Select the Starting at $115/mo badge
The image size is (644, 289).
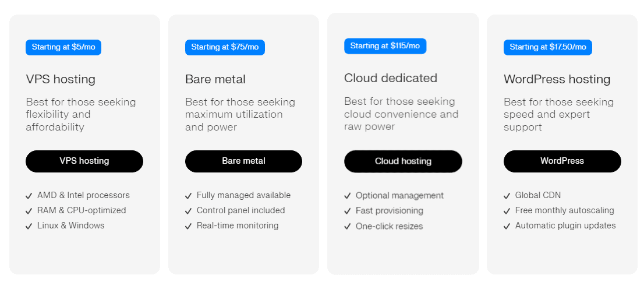click(385, 47)
